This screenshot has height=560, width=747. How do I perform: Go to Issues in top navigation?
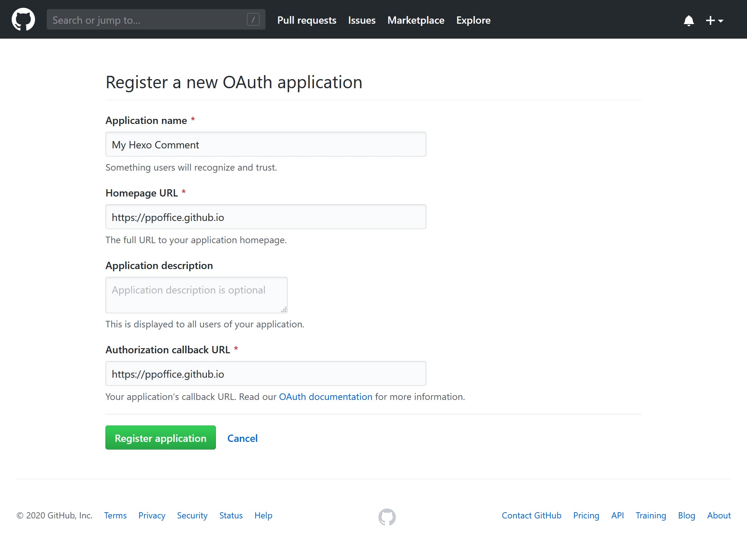[361, 20]
